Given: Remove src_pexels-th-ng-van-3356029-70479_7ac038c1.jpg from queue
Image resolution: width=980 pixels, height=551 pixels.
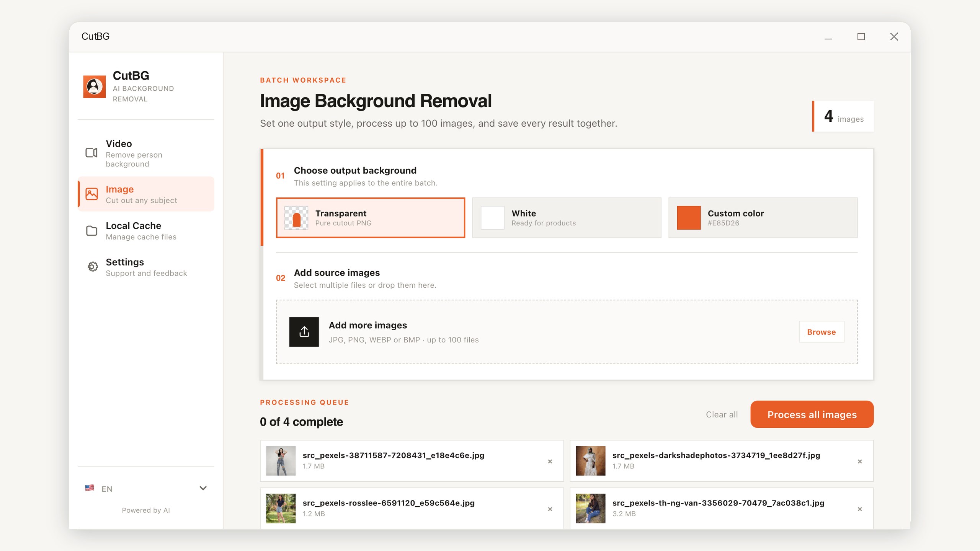Looking at the screenshot, I should tap(860, 509).
